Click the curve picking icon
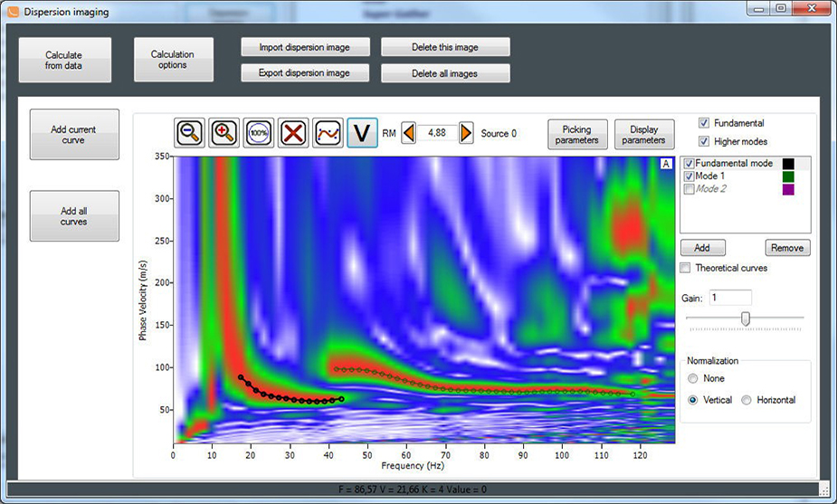The width and height of the screenshot is (837, 504). pyautogui.click(x=328, y=133)
